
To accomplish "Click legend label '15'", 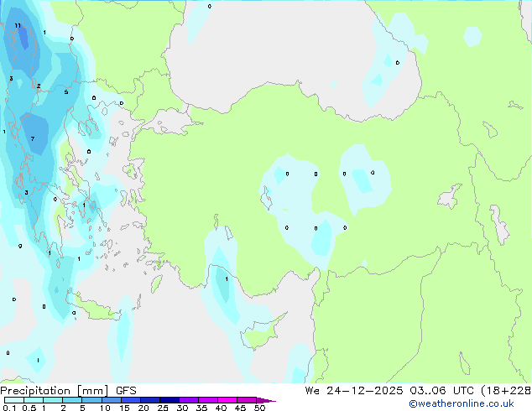I will tap(124, 408).
